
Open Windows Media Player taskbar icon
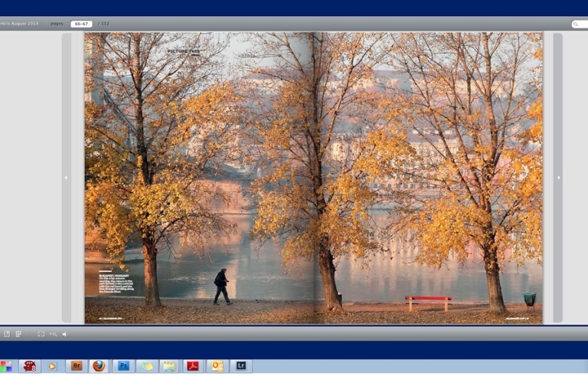52,366
